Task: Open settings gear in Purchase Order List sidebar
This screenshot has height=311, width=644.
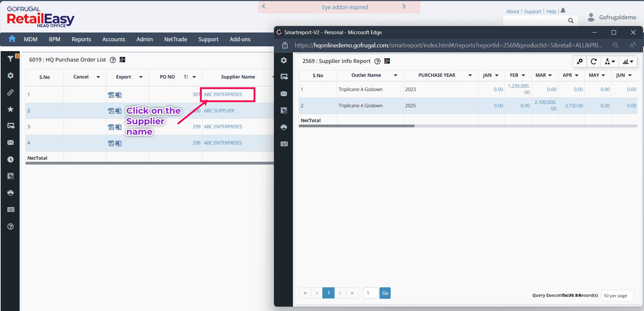Action: click(x=10, y=75)
